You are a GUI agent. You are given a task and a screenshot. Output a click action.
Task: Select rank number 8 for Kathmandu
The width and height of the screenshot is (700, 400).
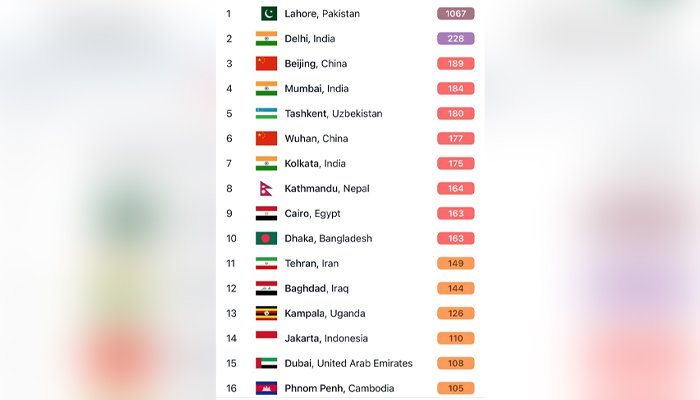(229, 188)
